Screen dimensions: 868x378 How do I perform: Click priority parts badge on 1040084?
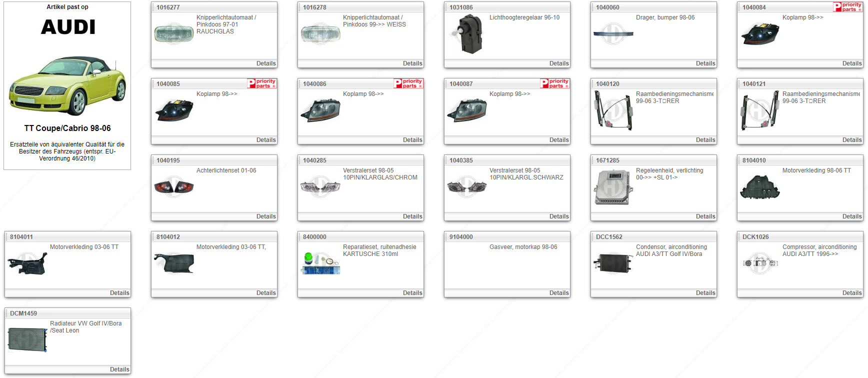click(847, 7)
